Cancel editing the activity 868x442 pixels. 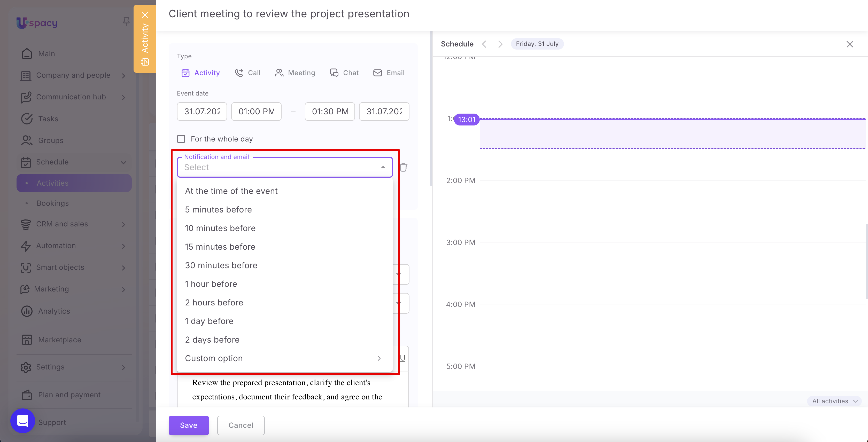point(241,425)
